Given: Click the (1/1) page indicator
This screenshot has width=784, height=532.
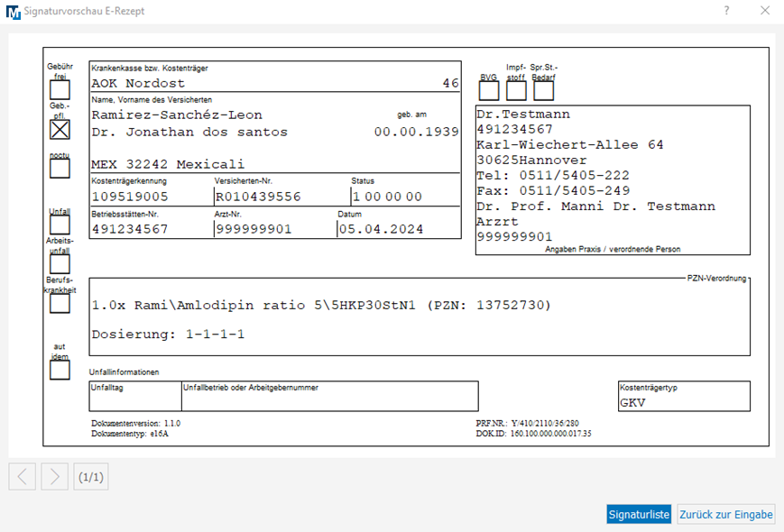Looking at the screenshot, I should tap(91, 477).
